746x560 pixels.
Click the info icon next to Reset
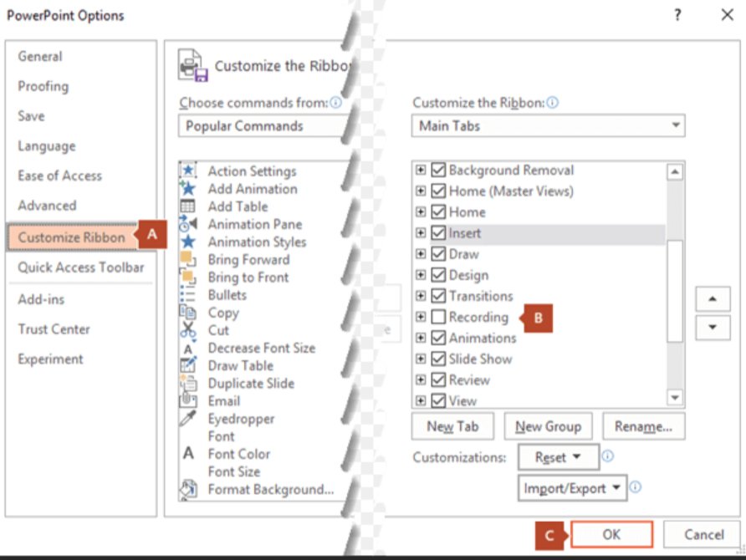607,456
